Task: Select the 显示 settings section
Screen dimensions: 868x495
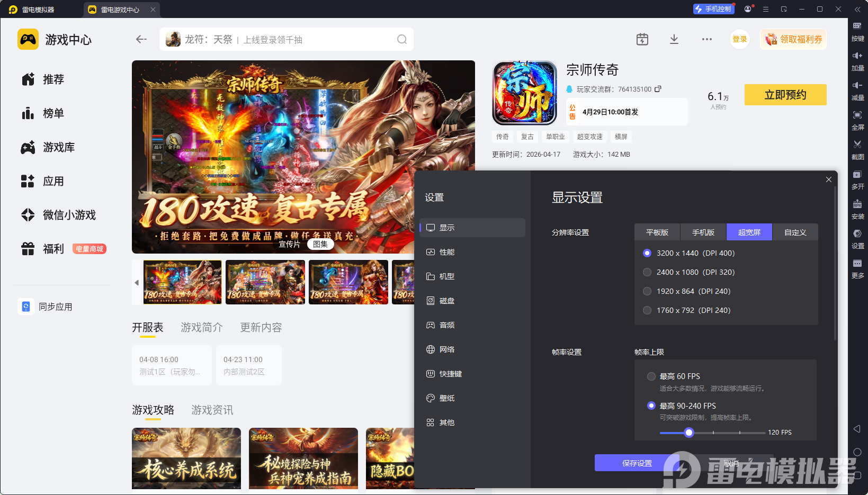Action: click(x=472, y=228)
